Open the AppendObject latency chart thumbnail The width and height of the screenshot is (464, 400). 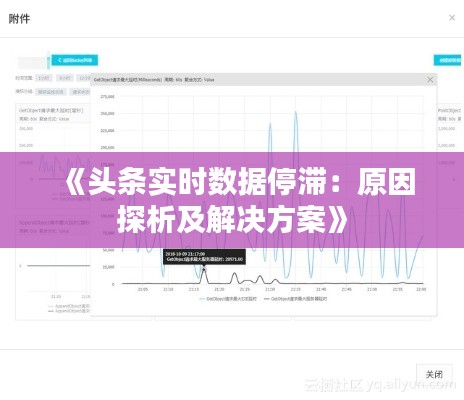53,267
